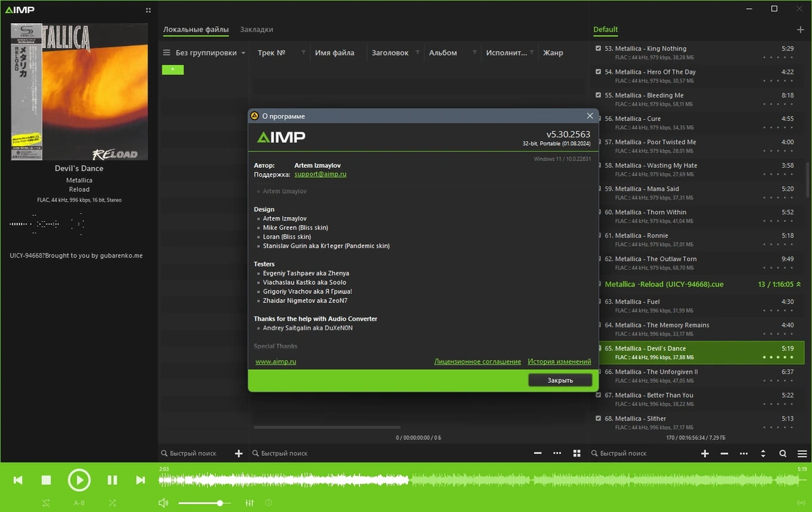
Task: Remove from library with minus icon
Action: [x=537, y=453]
